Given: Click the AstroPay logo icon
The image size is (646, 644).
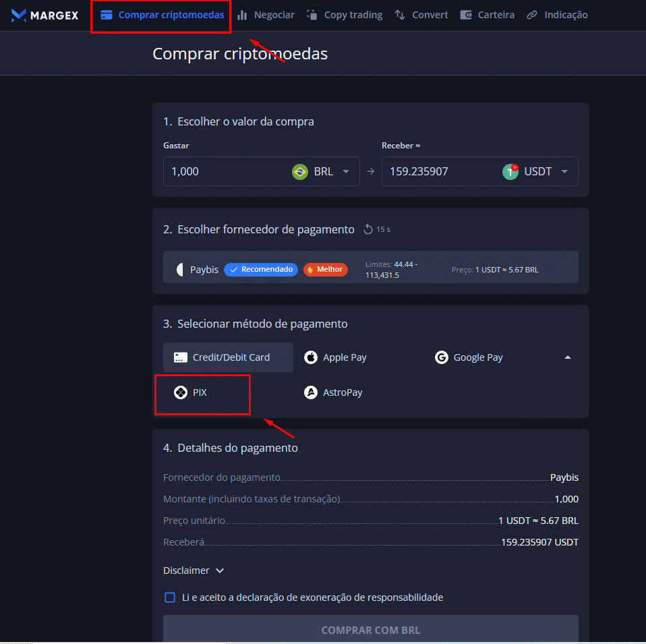Looking at the screenshot, I should click(x=311, y=392).
